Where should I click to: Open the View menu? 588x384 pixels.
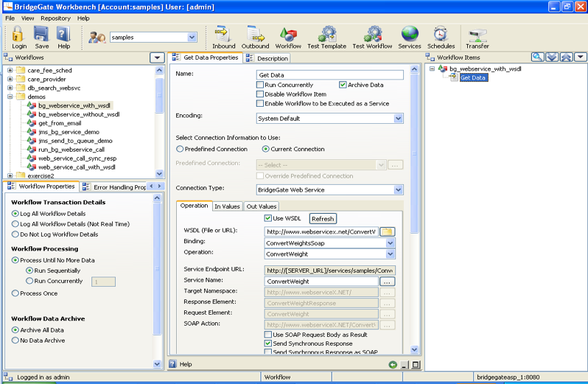27,18
